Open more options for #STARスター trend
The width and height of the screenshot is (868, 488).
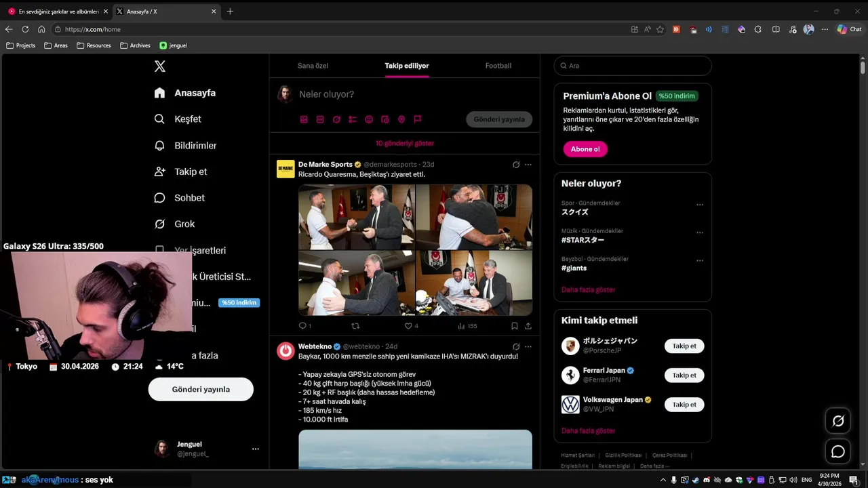(700, 232)
